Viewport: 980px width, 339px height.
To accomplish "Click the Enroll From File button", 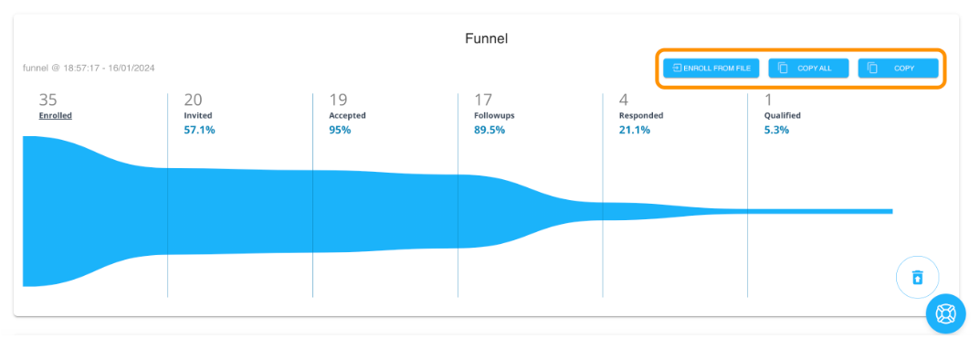I will [x=711, y=69].
